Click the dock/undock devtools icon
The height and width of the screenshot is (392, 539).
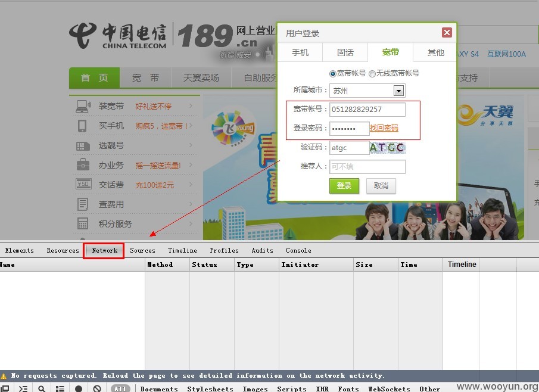point(5,388)
